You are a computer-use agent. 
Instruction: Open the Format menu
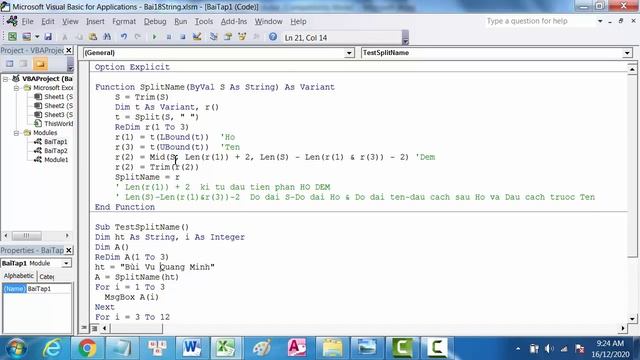point(124,21)
